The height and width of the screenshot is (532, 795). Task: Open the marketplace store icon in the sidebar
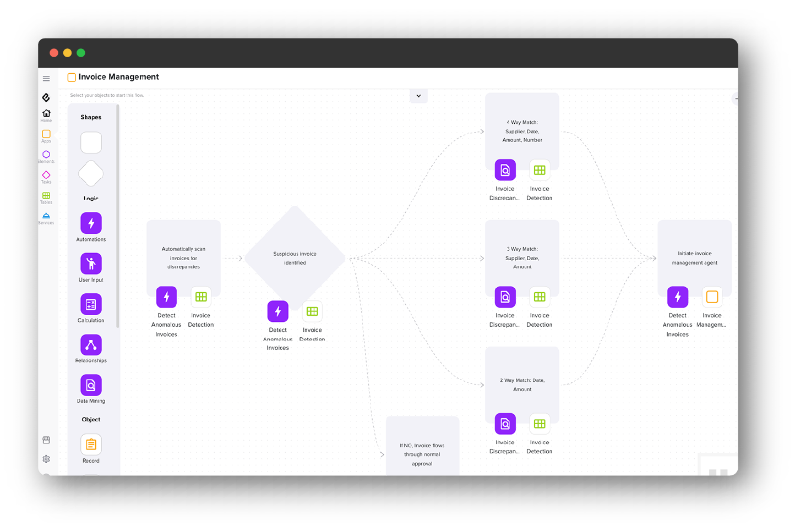46,440
